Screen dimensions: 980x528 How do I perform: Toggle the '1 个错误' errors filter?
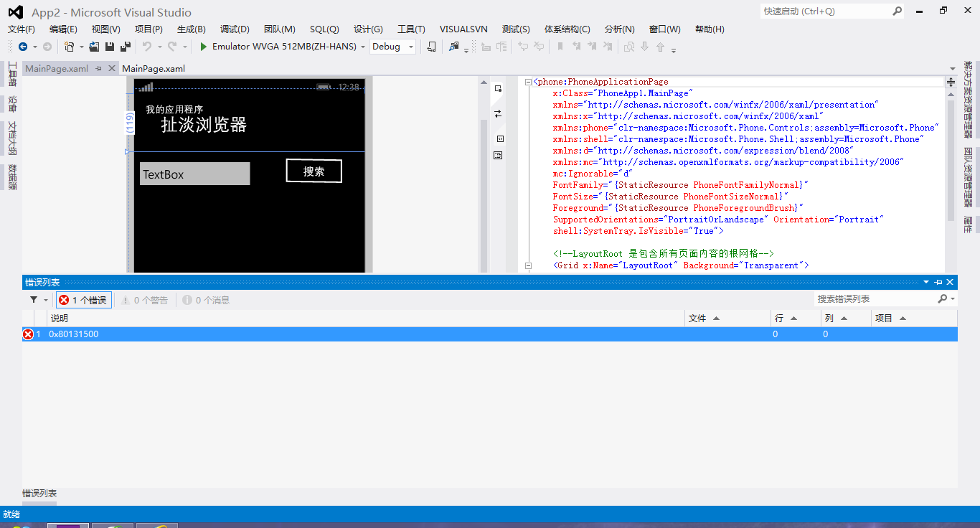83,300
